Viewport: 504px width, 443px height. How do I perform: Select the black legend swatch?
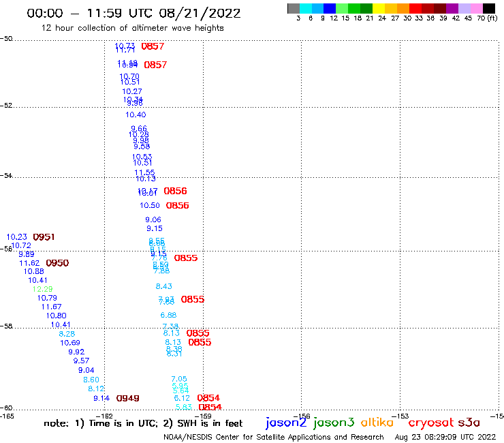pos(488,8)
